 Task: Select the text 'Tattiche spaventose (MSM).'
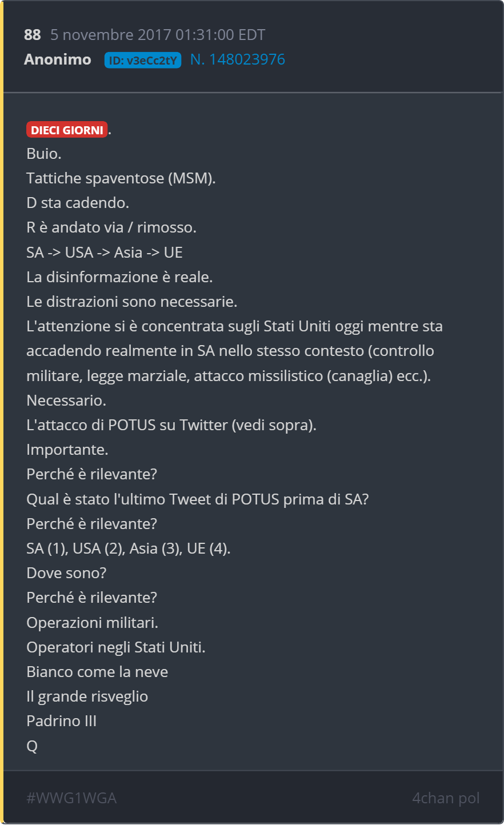(x=121, y=178)
